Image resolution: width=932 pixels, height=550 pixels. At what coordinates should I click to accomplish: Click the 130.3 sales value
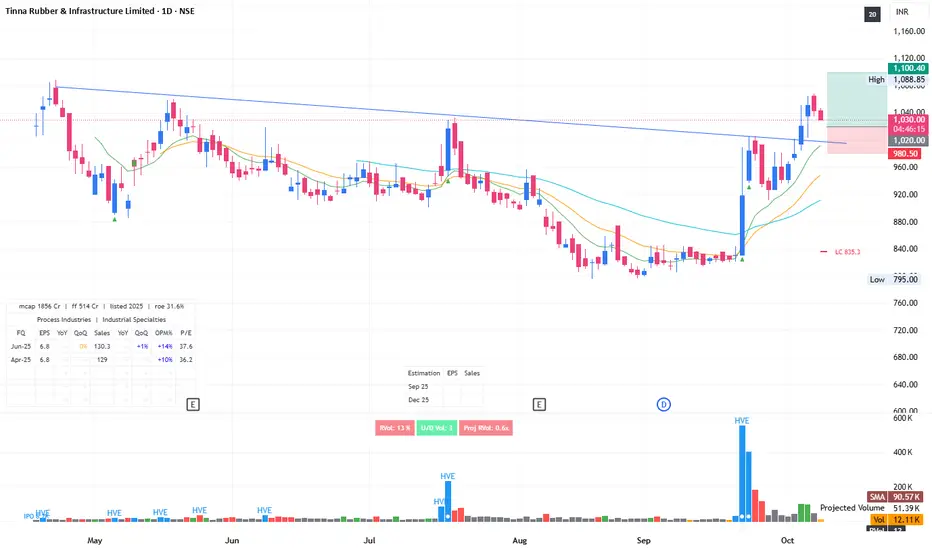pos(102,346)
